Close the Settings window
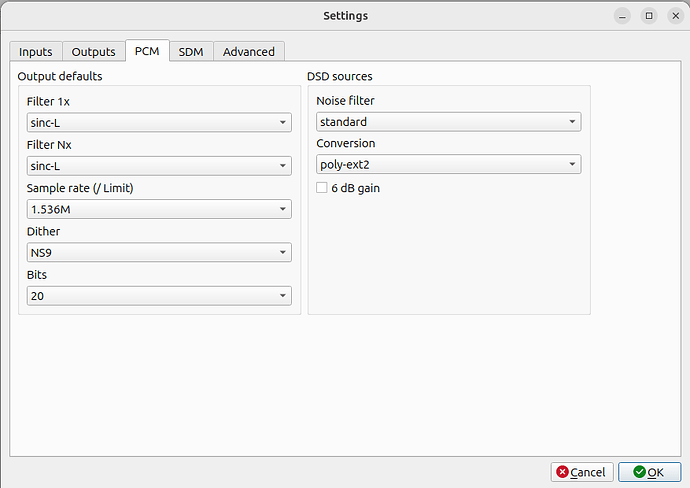The height and width of the screenshot is (488, 690). point(676,16)
